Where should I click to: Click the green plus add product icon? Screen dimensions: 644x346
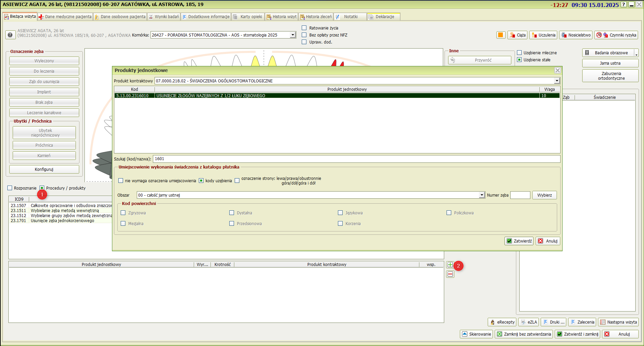(450, 265)
